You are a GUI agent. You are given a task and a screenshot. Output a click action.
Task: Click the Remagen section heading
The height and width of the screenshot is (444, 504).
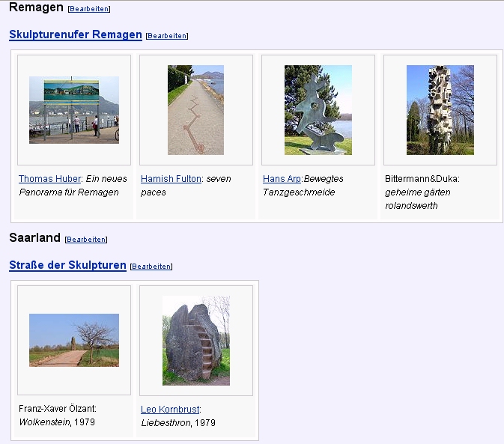[x=36, y=7]
